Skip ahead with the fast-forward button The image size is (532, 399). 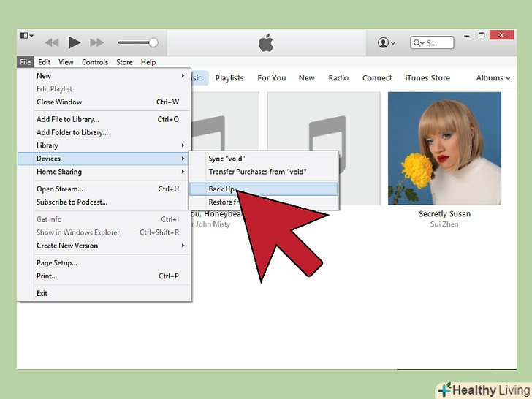pyautogui.click(x=96, y=42)
